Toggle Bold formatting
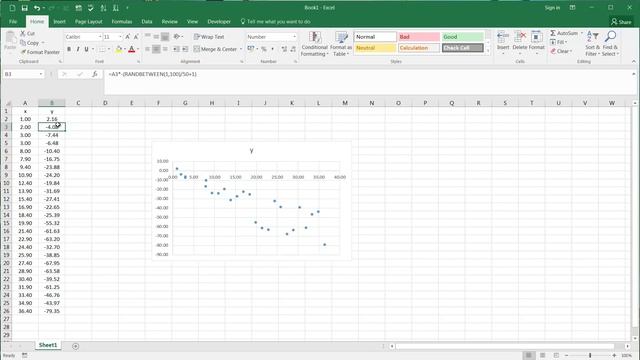The height and width of the screenshot is (360, 640). 69,49
